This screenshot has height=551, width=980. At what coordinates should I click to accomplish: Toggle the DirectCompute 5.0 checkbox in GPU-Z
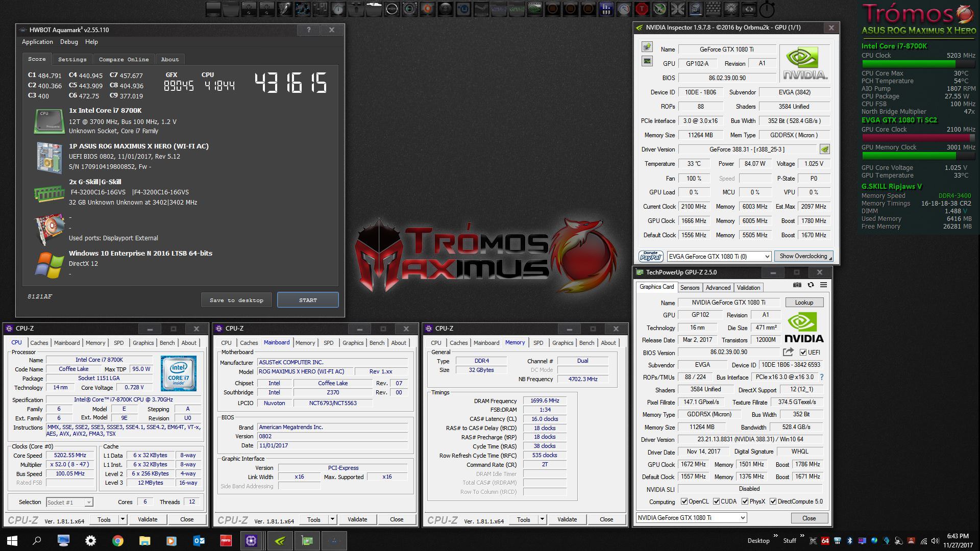[x=773, y=502]
